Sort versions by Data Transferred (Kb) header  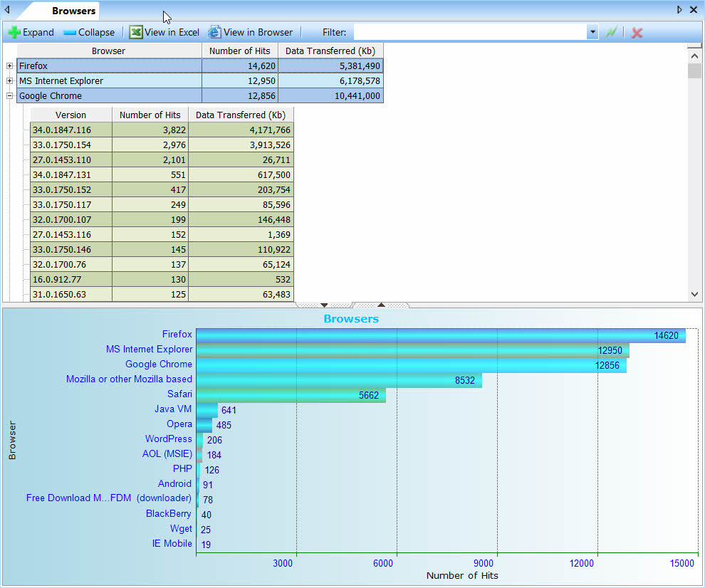[x=241, y=115]
